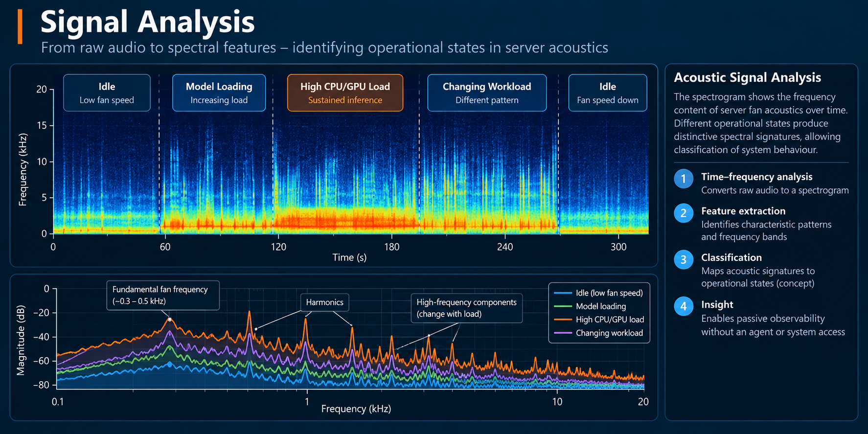Click the number 1 step circle
868x434 pixels.
(x=684, y=179)
